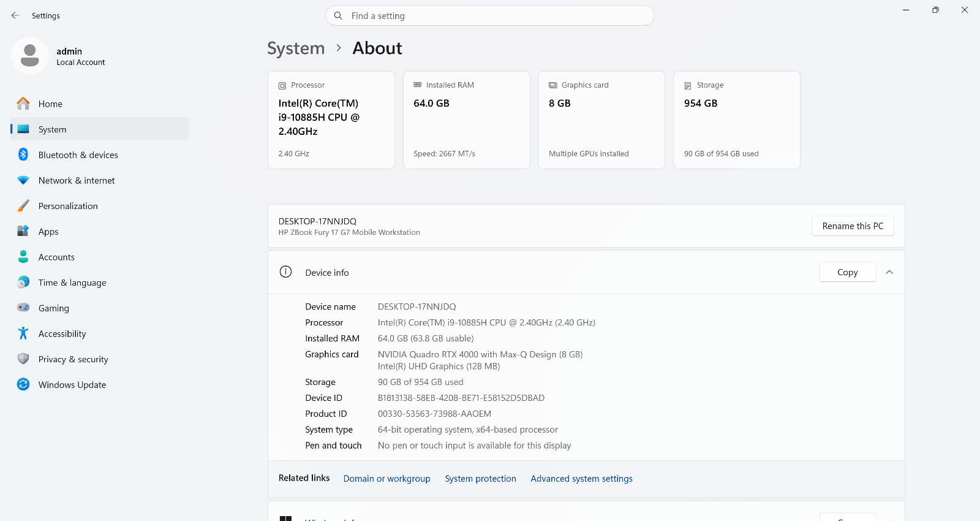Open Gaming controller icon
The width and height of the screenshot is (980, 521).
(x=23, y=308)
